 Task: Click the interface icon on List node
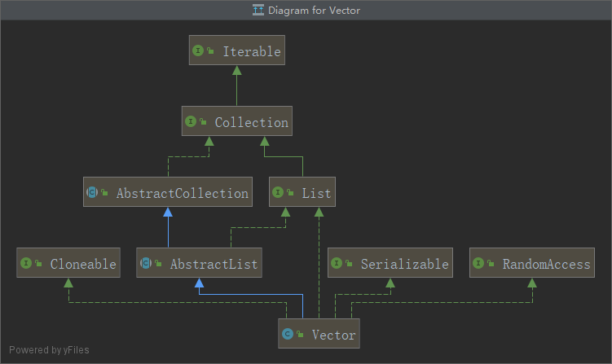pyautogui.click(x=278, y=192)
